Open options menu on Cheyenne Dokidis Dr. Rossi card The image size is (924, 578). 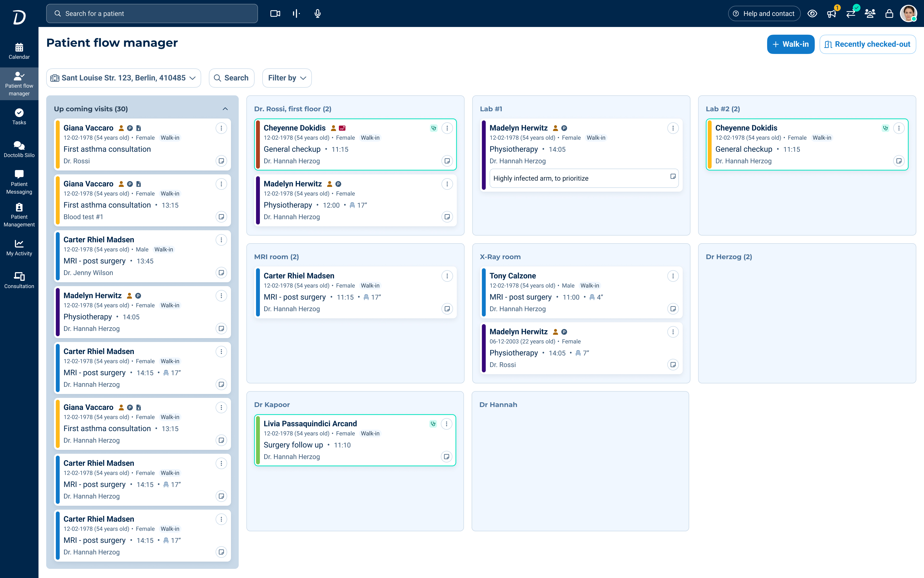pos(447,128)
